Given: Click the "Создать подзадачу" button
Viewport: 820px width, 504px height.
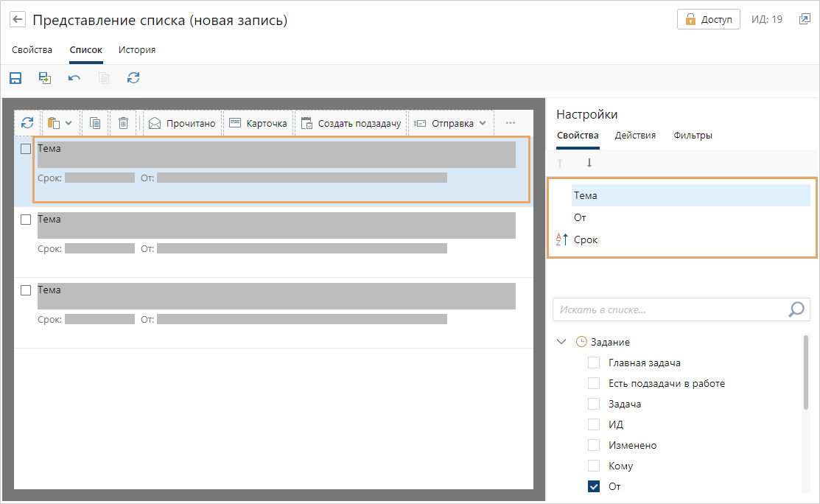Looking at the screenshot, I should coord(351,123).
